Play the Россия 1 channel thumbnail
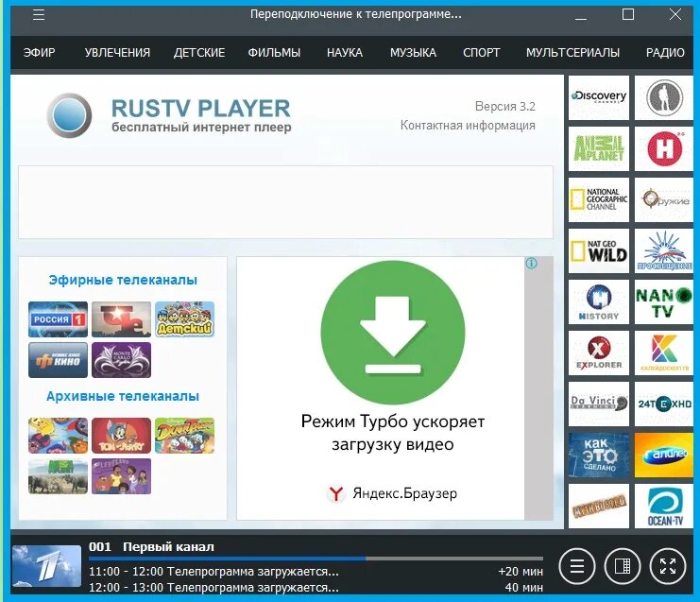Viewport: 700px width, 602px height. 58,319
